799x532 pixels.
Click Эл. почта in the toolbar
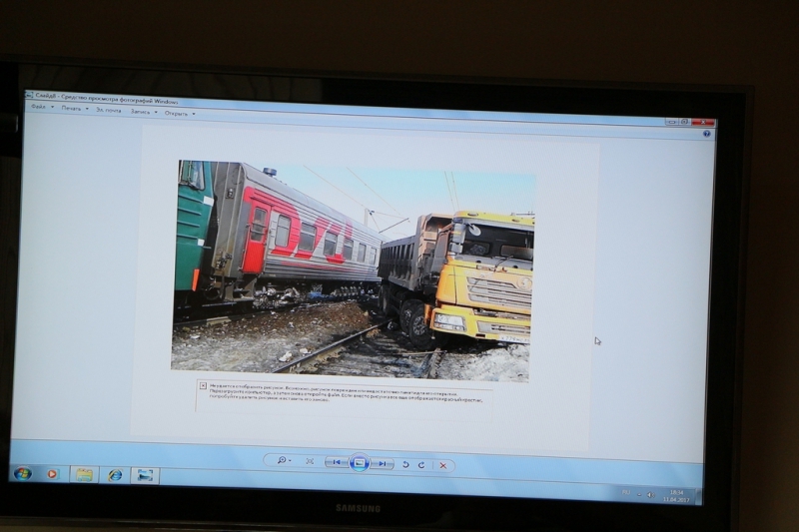coord(107,110)
